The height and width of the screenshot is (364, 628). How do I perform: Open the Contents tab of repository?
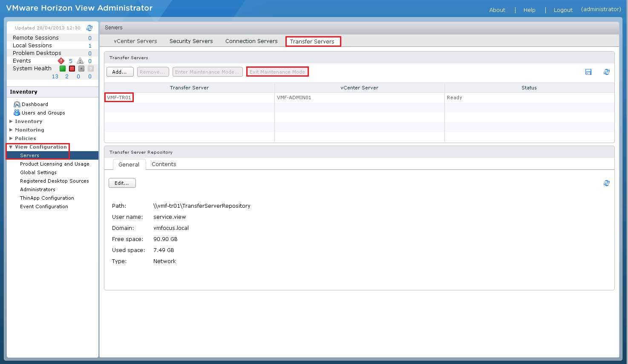(164, 164)
